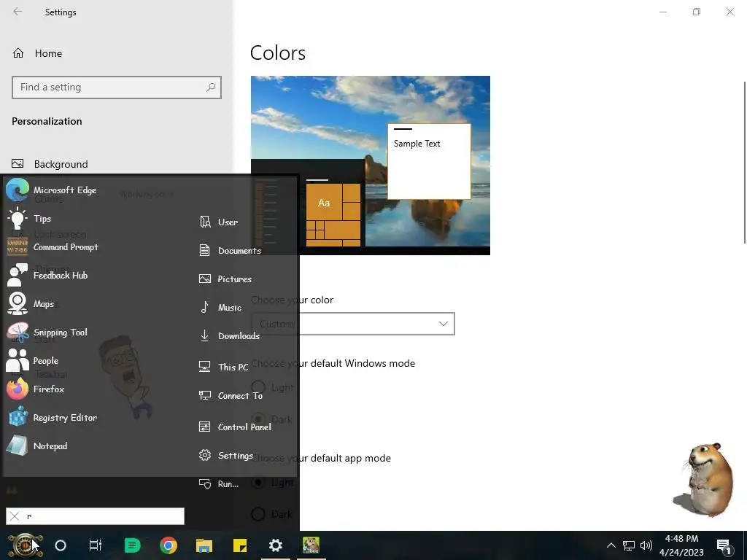This screenshot has height=560, width=747.
Task: Go to Settings Home
Action: (x=38, y=53)
